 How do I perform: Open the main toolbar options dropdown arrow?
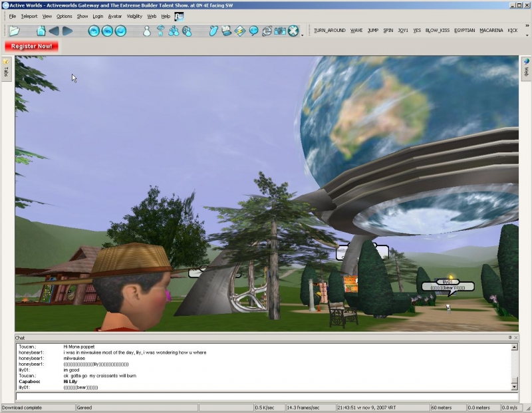[x=303, y=35]
